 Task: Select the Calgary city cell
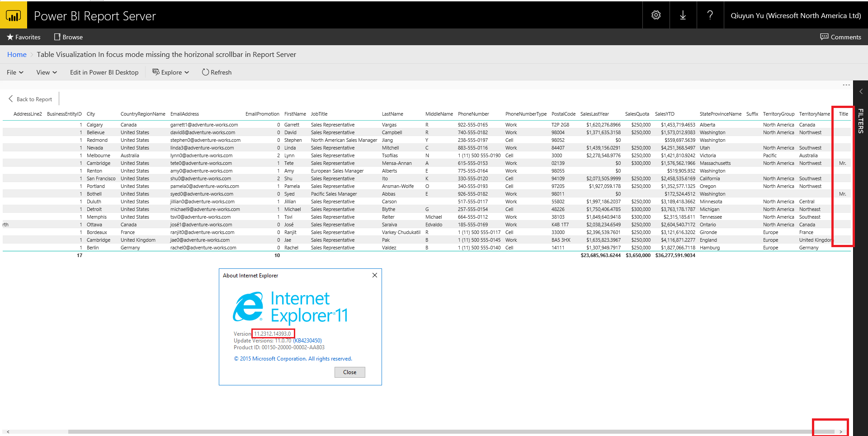tap(95, 125)
